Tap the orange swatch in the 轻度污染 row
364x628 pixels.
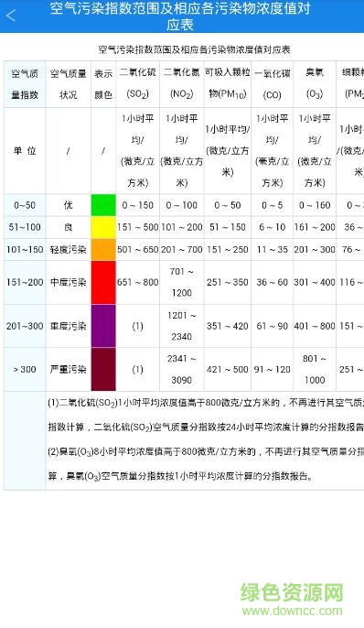(103, 250)
